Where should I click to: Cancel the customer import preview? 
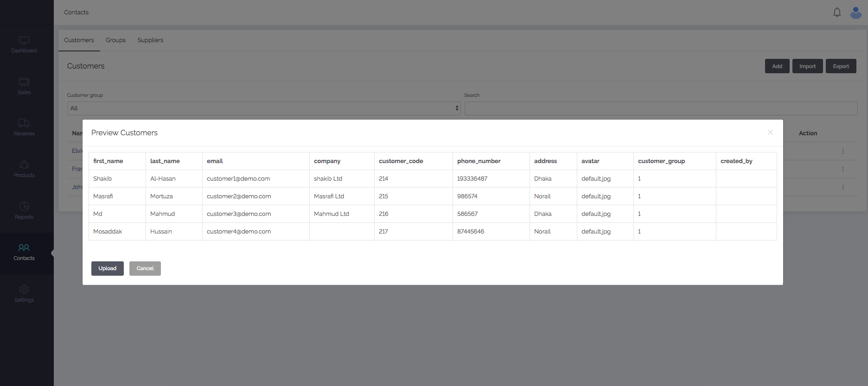[x=145, y=269]
